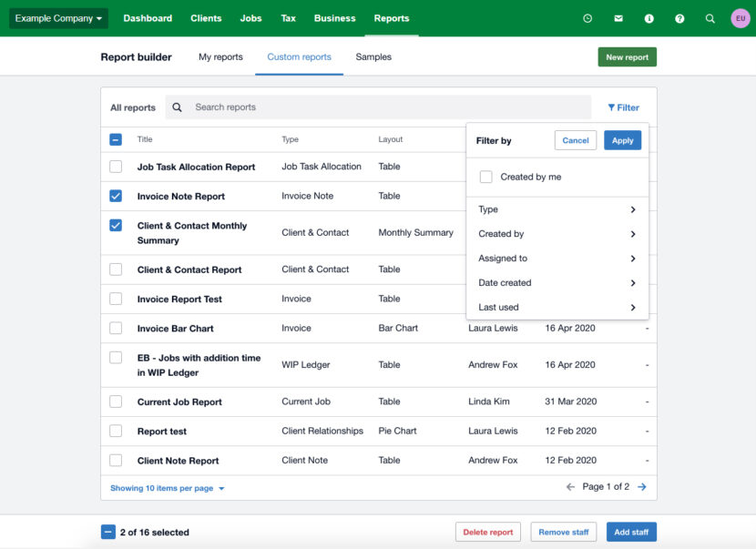Open the items per page dropdown

[166, 488]
